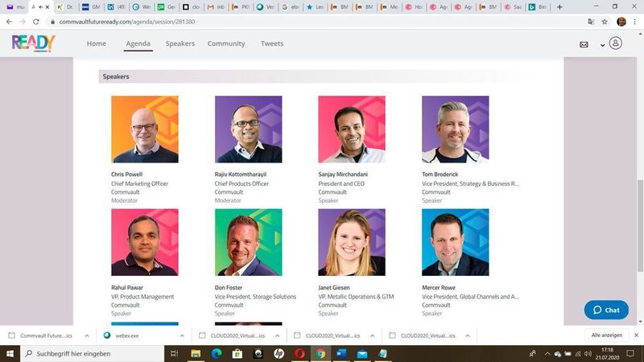Open Word from the taskbar
The width and height of the screenshot is (644, 362).
coord(341,353)
